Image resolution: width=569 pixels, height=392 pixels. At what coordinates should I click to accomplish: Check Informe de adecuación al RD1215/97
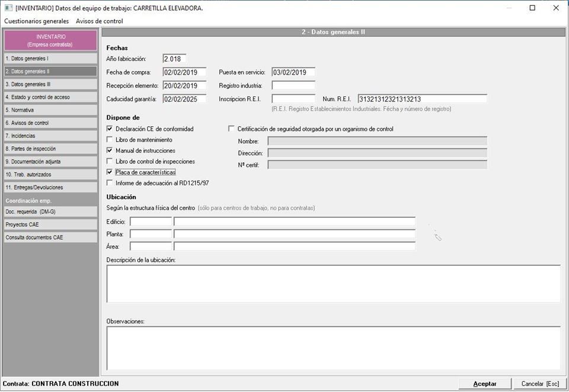110,183
